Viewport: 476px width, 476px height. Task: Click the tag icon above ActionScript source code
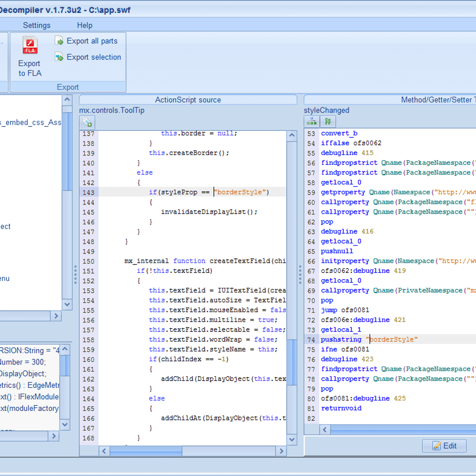(87, 123)
